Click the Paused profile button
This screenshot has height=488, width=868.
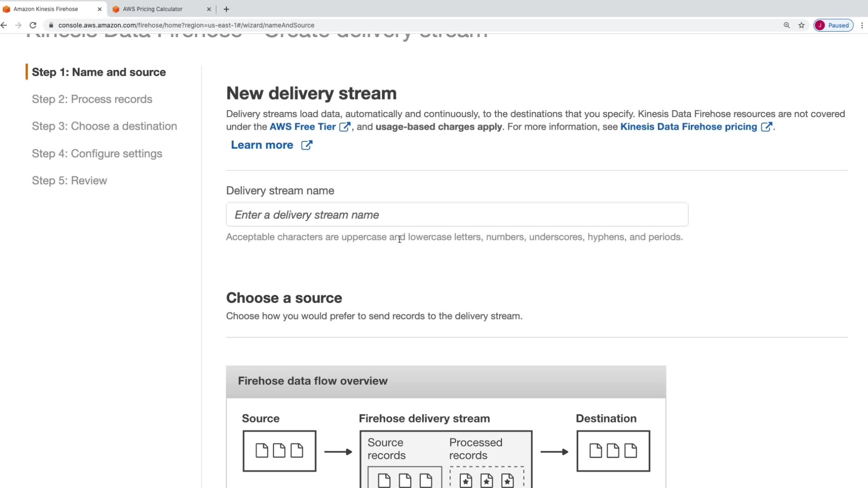click(833, 25)
